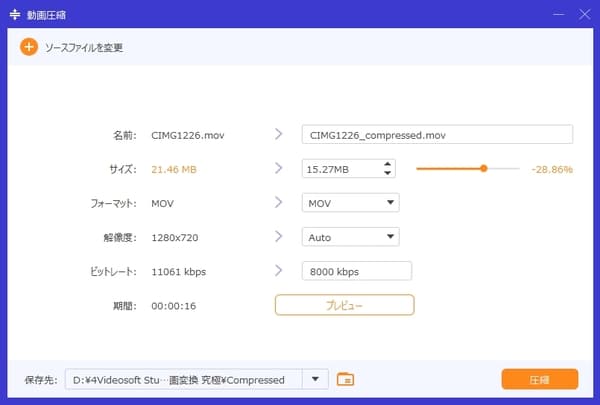Start compression with the 圧縮 button
This screenshot has width=600, height=405.
tap(539, 379)
